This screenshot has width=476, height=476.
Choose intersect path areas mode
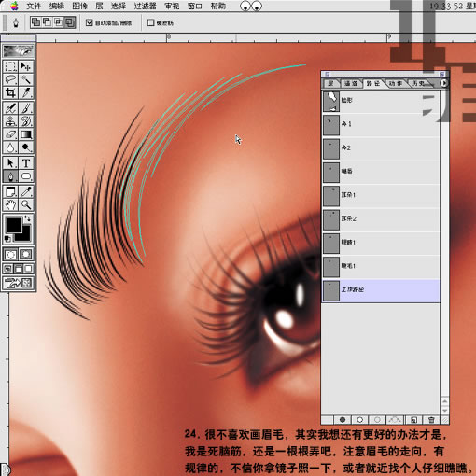(59, 22)
